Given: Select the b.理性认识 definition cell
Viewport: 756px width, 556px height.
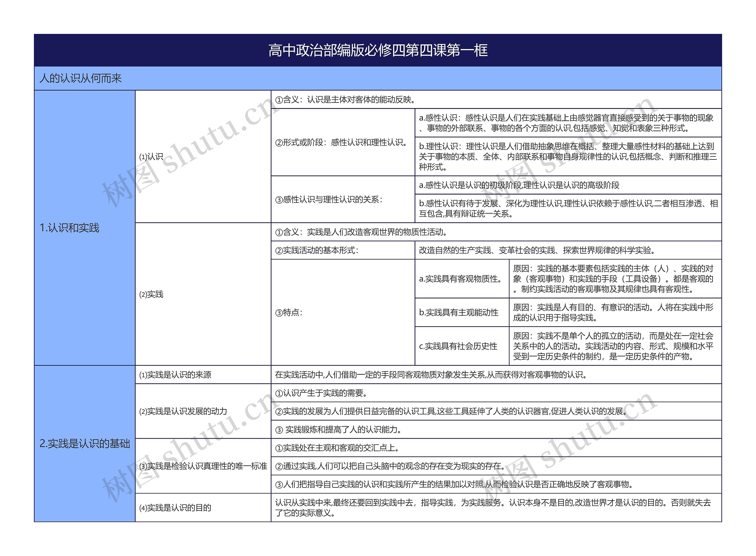Looking at the screenshot, I should click(568, 156).
